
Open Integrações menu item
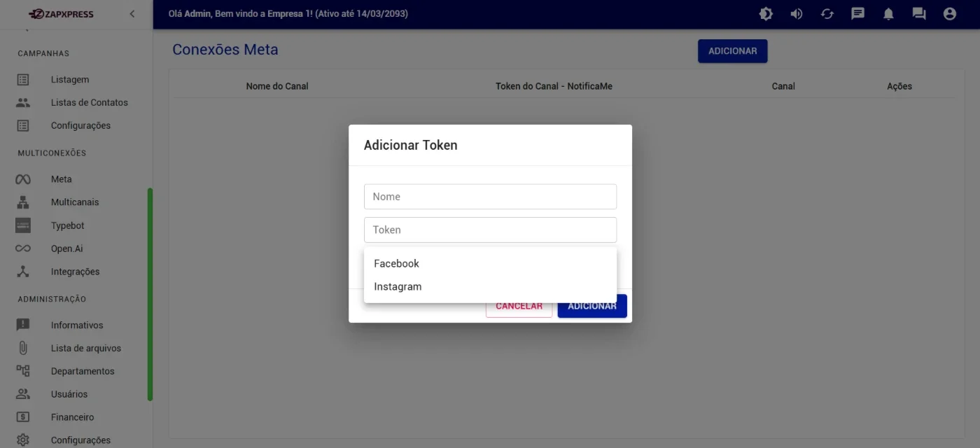pos(76,272)
